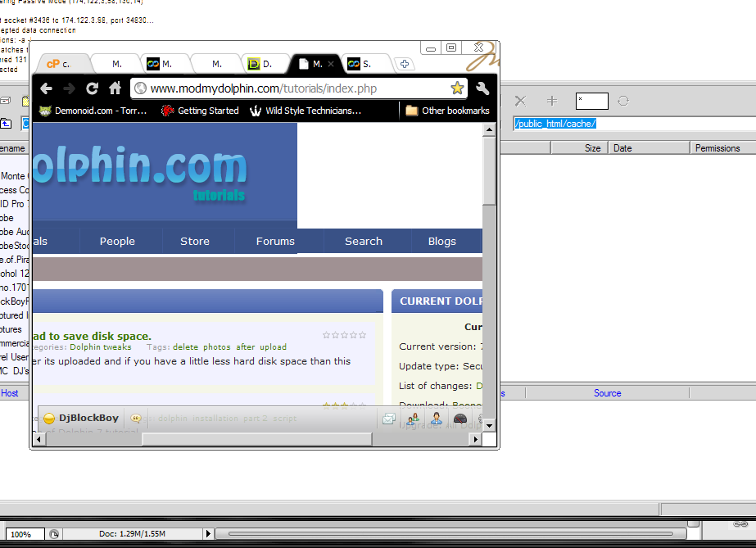Click the status bar icon beside 100% zoom

click(x=54, y=534)
